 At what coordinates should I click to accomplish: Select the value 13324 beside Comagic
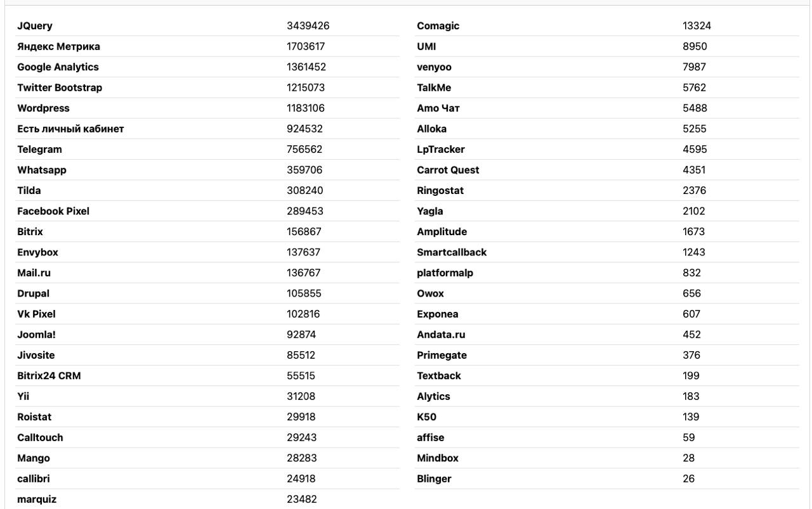point(697,26)
